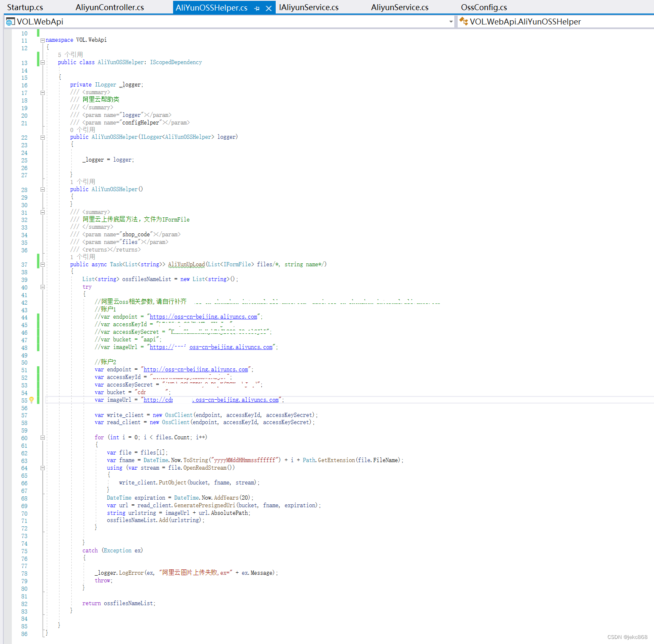Screen dimensions: 654x644
Task: Collapse the constructor with ILogger parameter
Action: [x=43, y=137]
